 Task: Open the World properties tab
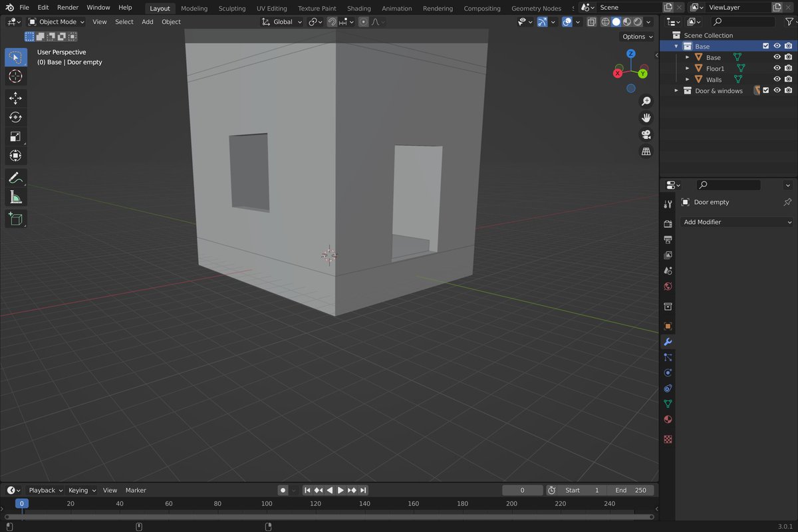pos(668,287)
